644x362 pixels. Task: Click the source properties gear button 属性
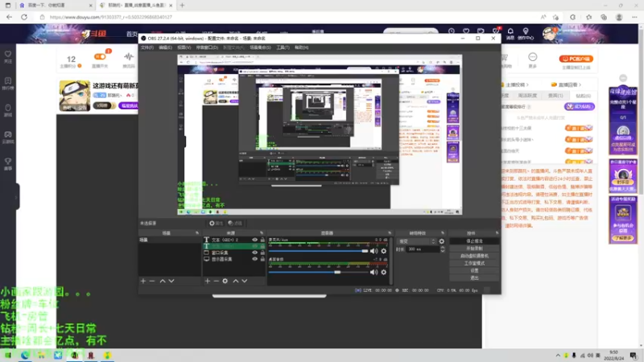216,224
